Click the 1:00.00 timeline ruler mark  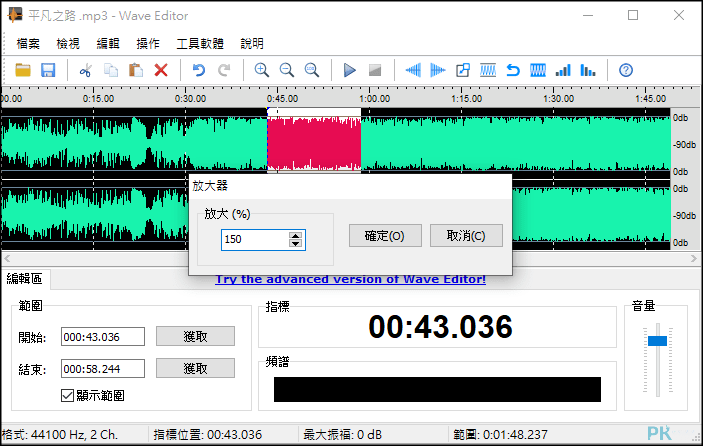click(x=374, y=99)
